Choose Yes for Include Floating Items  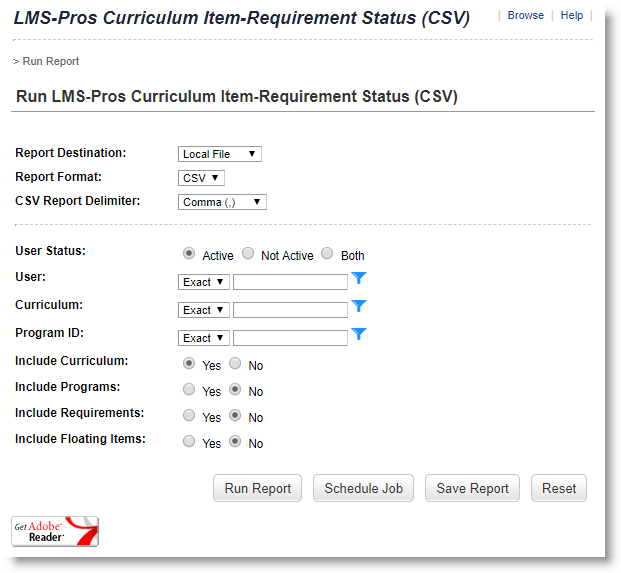(189, 442)
